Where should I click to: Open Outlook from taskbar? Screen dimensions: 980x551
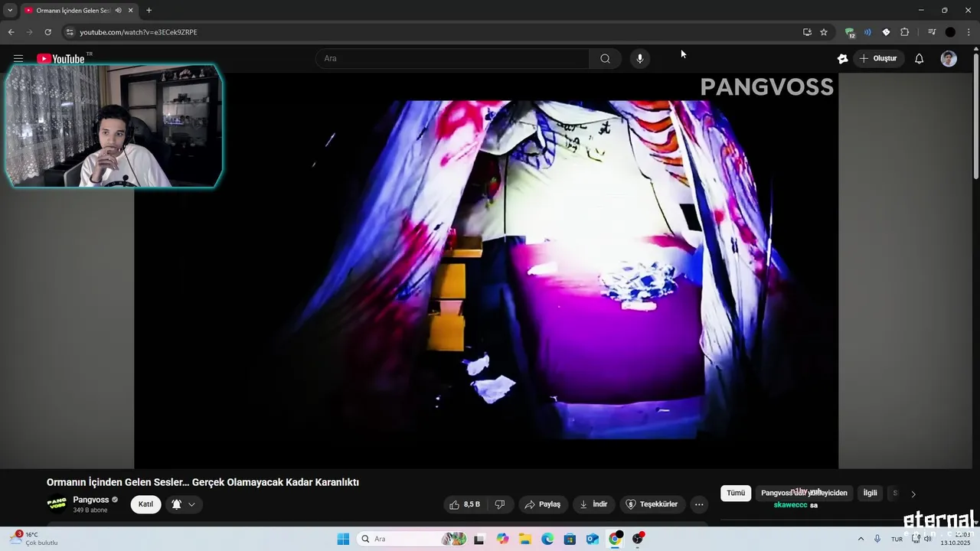(592, 539)
